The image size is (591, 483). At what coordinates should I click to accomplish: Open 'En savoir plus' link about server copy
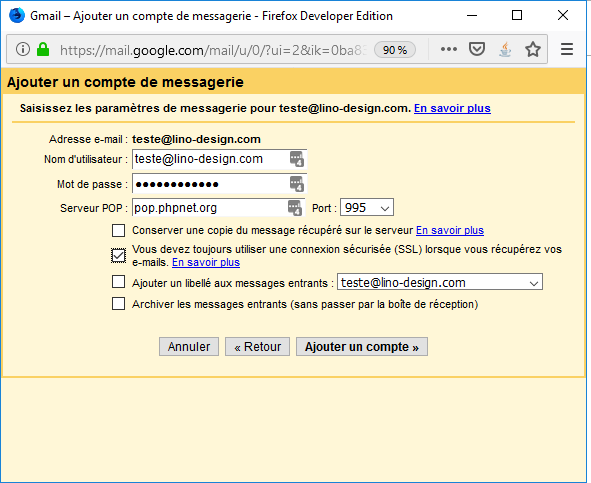(x=450, y=230)
